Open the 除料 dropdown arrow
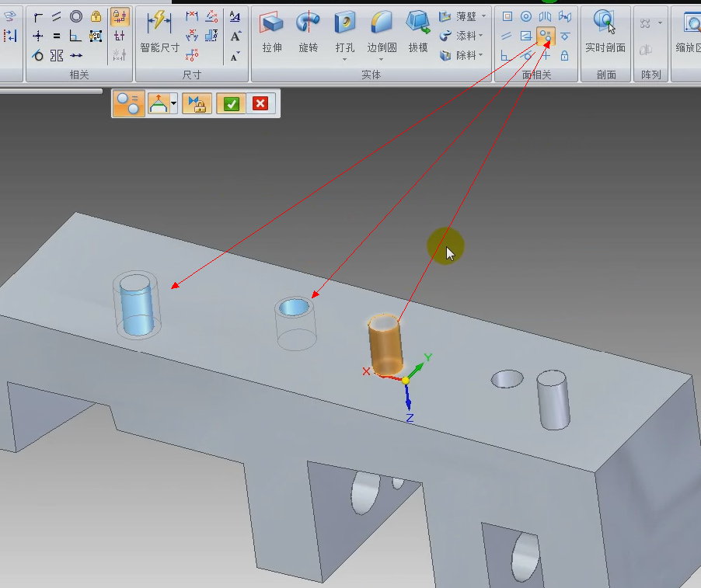Image resolution: width=701 pixels, height=588 pixels. tap(481, 55)
